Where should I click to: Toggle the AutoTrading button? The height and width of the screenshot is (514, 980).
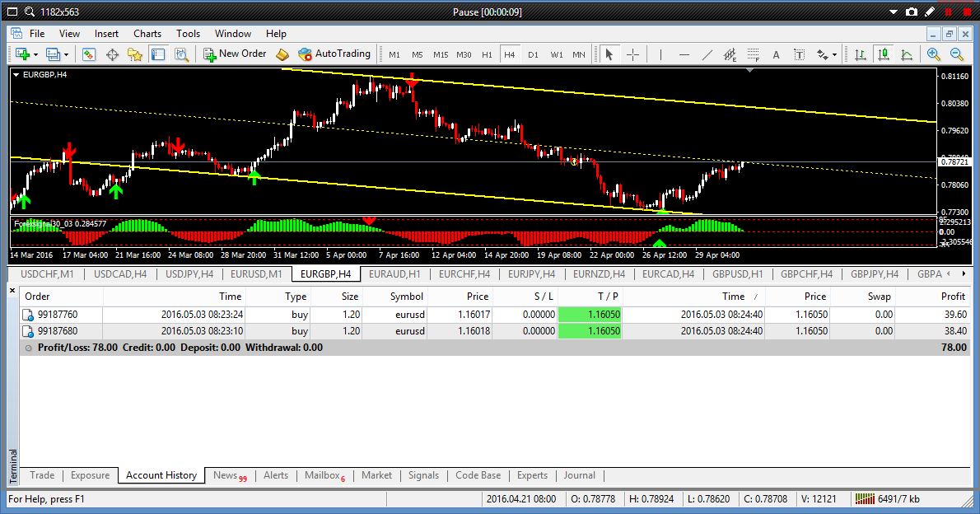334,54
